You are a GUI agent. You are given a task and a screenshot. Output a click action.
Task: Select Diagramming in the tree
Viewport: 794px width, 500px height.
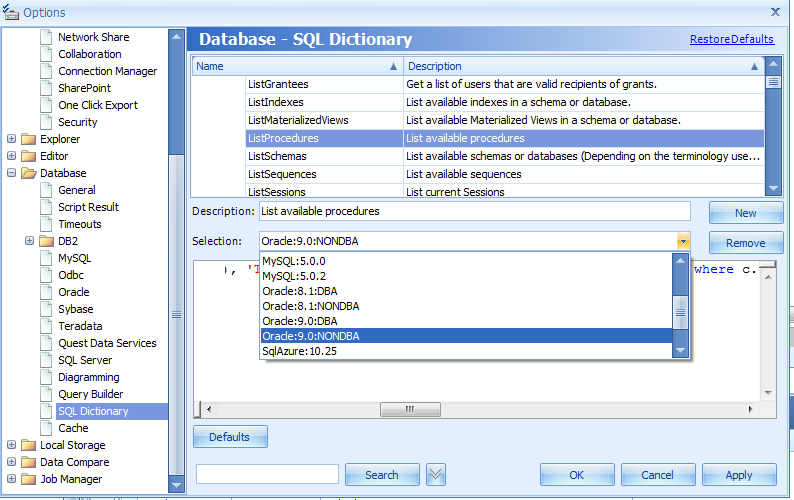point(89,377)
